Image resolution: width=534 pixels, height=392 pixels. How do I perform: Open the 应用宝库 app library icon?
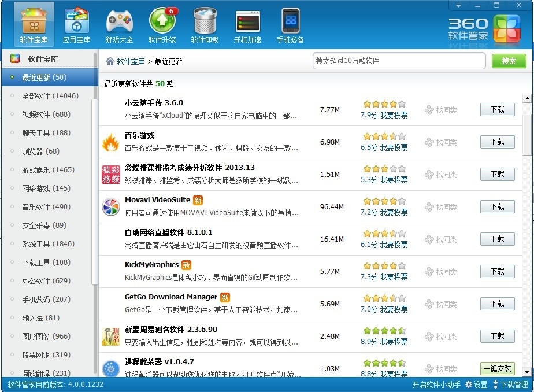coord(76,21)
